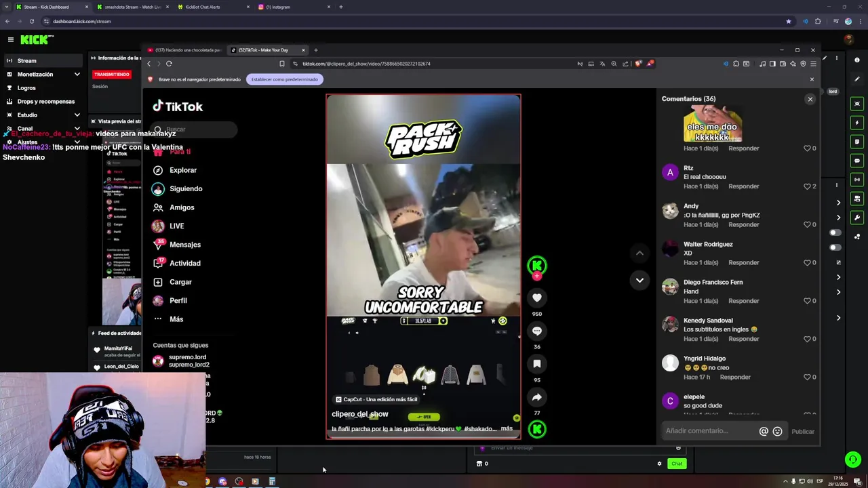This screenshot has width=868, height=488.
Task: Click the Brave Shields lion icon
Action: click(x=638, y=64)
